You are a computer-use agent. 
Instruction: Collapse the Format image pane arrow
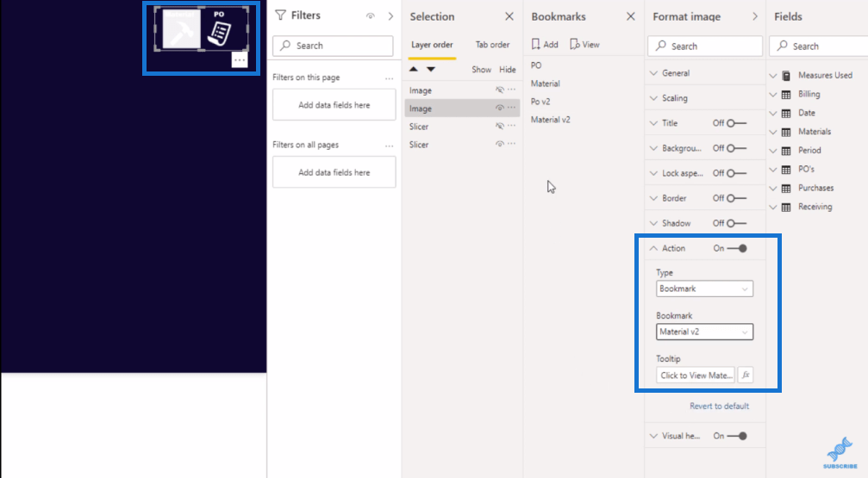point(754,16)
